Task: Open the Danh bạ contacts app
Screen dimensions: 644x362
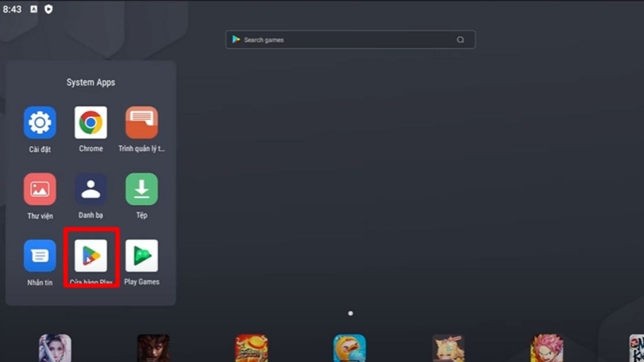Action: (x=91, y=189)
